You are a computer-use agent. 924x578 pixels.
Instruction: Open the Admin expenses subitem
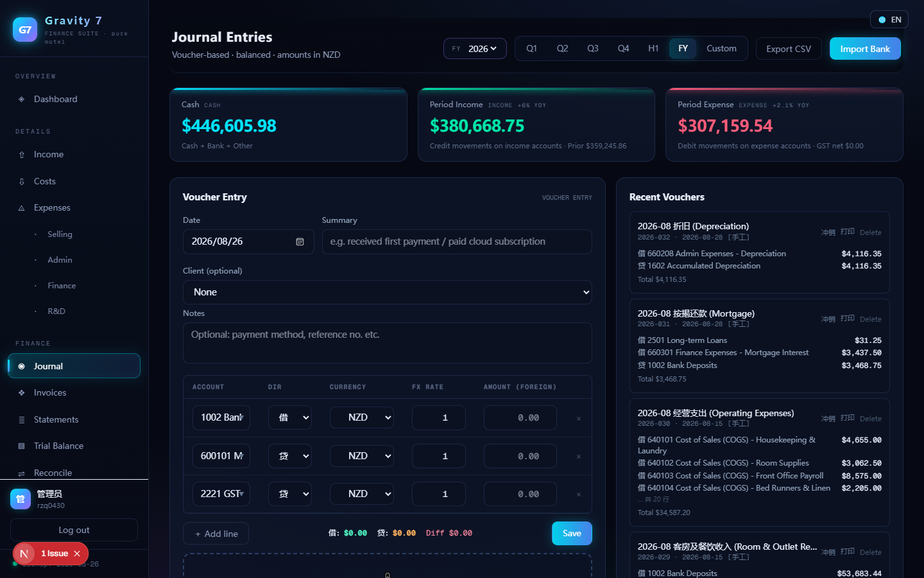[x=60, y=260]
